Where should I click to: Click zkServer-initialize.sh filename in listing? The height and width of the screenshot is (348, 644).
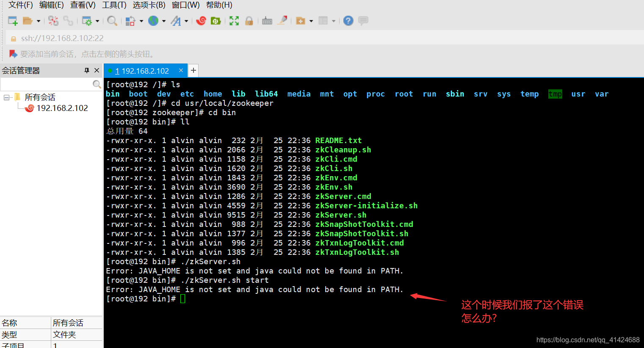(x=366, y=206)
